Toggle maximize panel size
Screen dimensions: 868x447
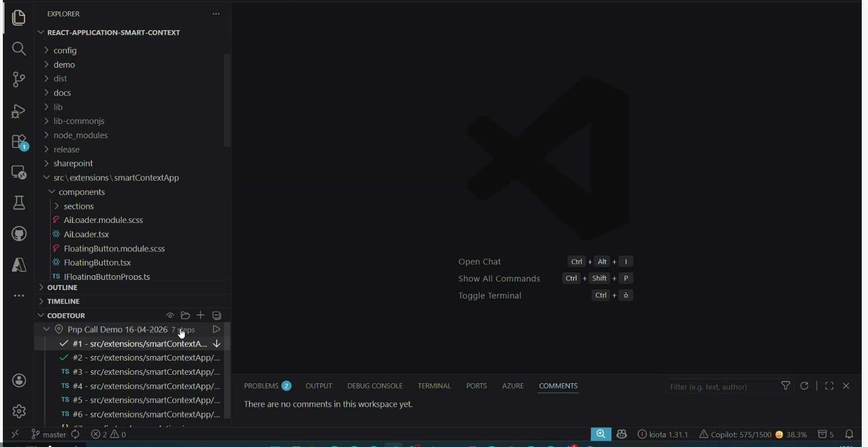pyautogui.click(x=829, y=386)
